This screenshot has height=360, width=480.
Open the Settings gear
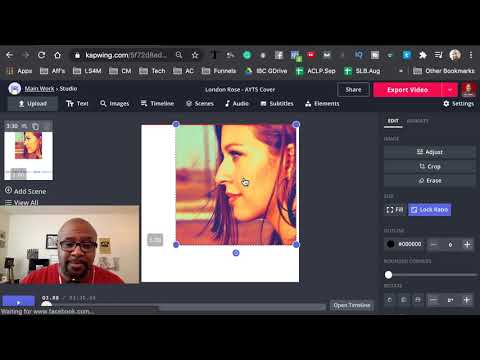pyautogui.click(x=458, y=104)
